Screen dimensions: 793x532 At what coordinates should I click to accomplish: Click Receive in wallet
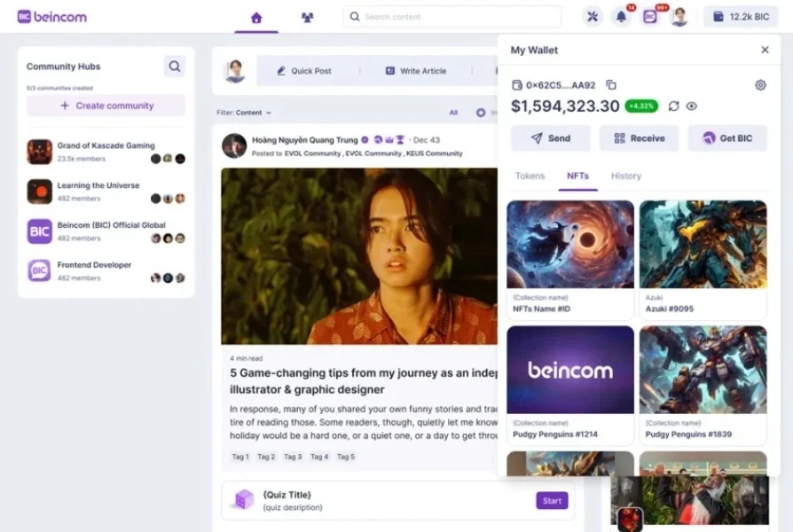pos(639,138)
